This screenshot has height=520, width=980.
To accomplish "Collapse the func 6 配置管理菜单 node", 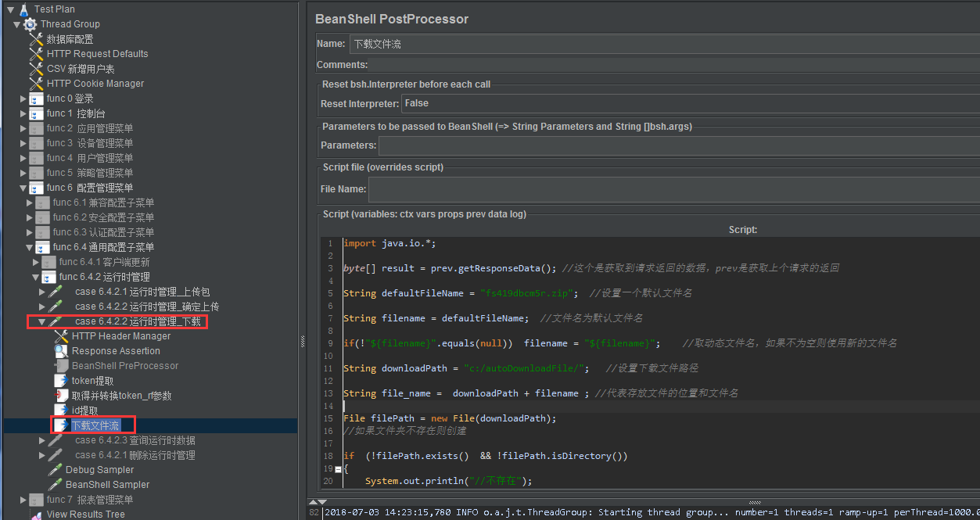I will click(23, 188).
